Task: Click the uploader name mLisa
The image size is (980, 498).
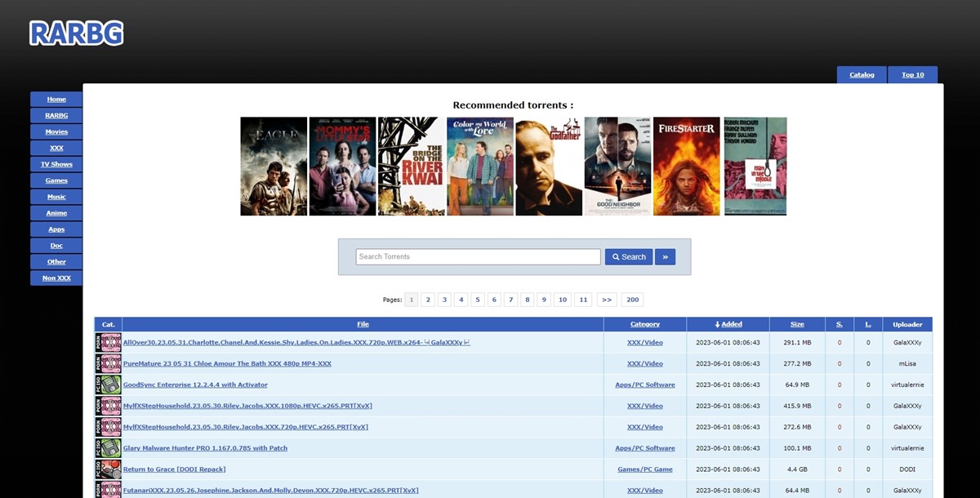Action: [907, 363]
